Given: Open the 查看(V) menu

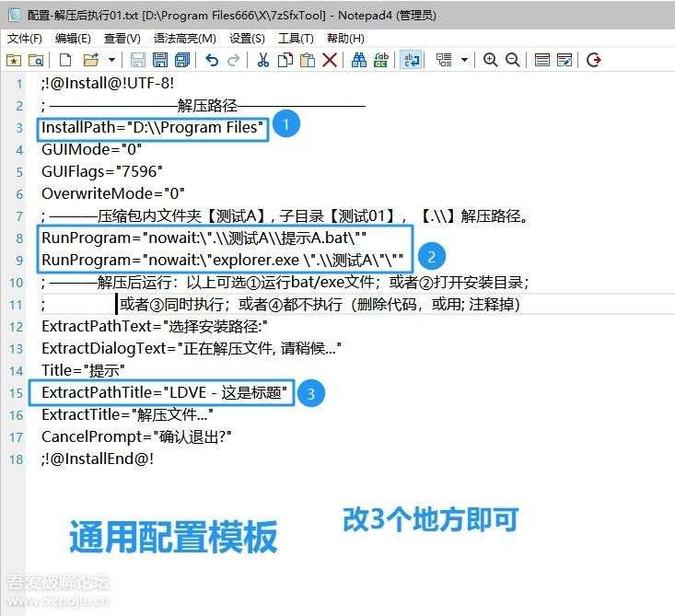Looking at the screenshot, I should coord(122,39).
